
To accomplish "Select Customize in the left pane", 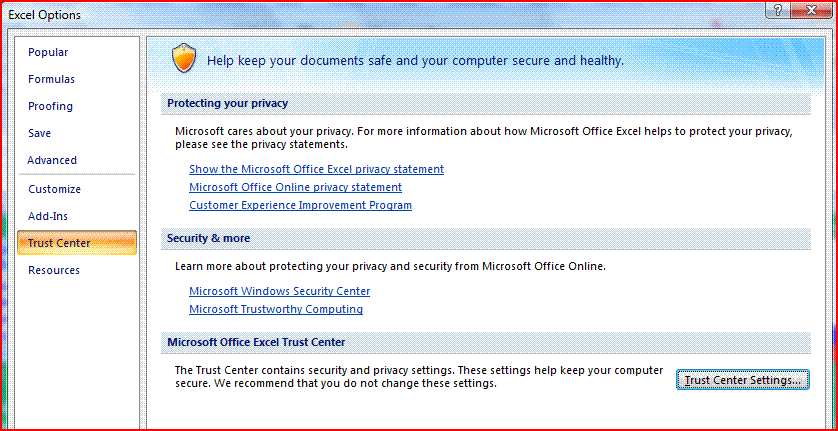I will [55, 189].
